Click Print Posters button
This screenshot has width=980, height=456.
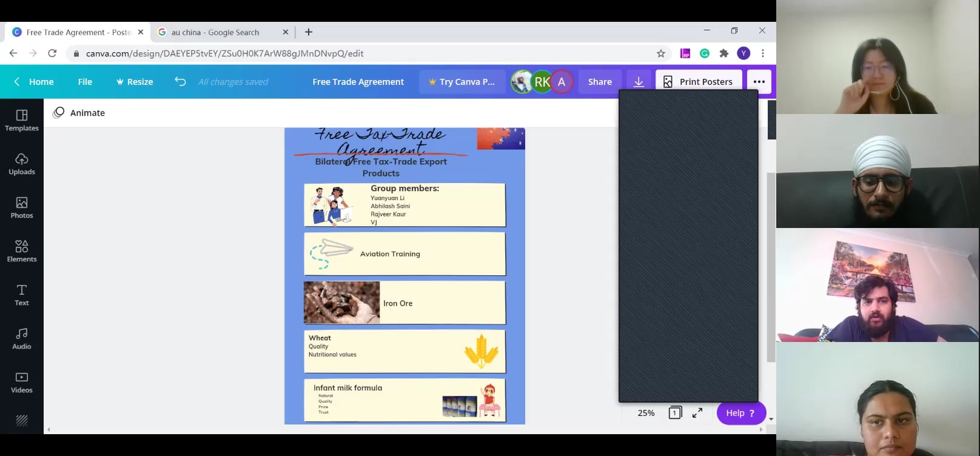point(699,82)
